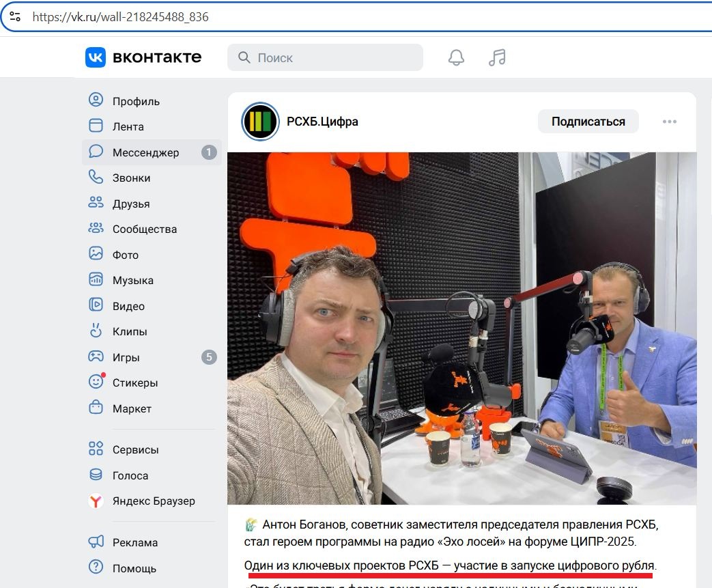Click the Мессенджер chat bubble icon
The image size is (712, 588).
(x=96, y=152)
